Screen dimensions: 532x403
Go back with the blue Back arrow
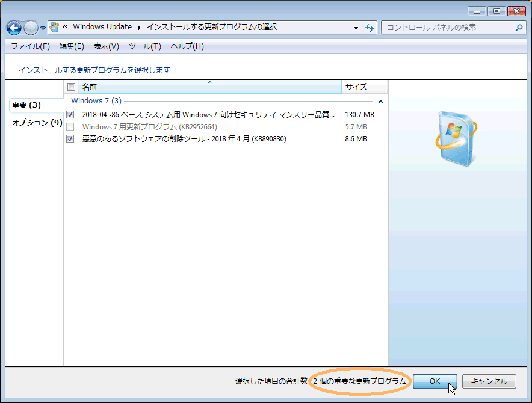[x=14, y=28]
